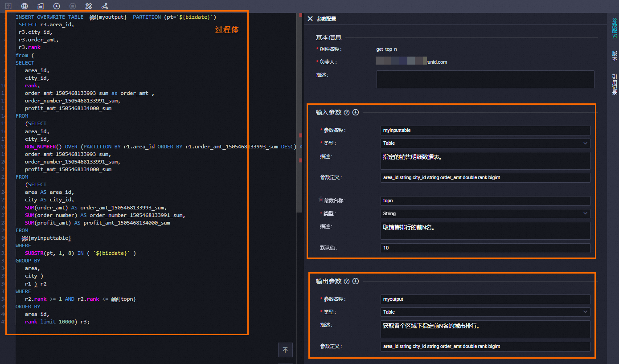Click the ruler-and-pencil format icon

tap(89, 6)
